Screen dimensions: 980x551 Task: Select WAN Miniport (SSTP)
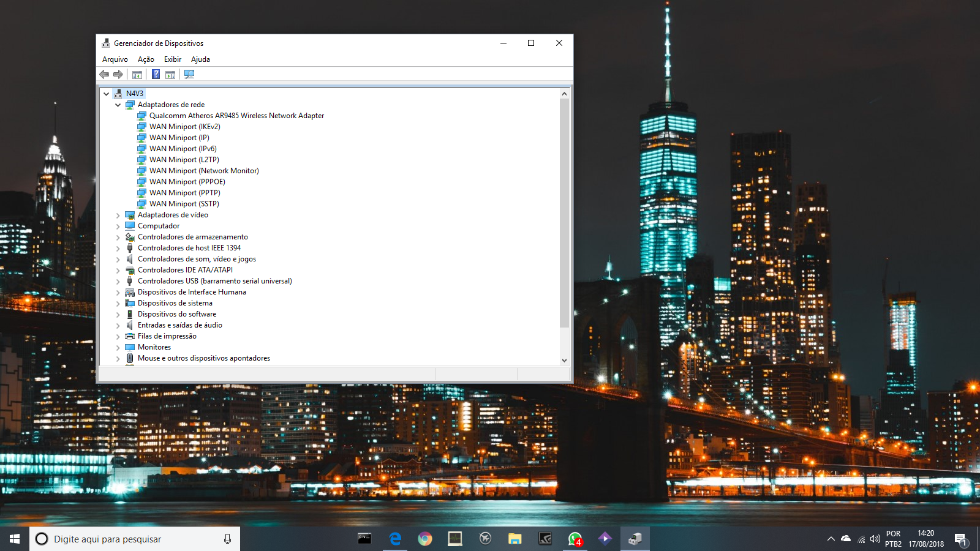[x=184, y=204]
